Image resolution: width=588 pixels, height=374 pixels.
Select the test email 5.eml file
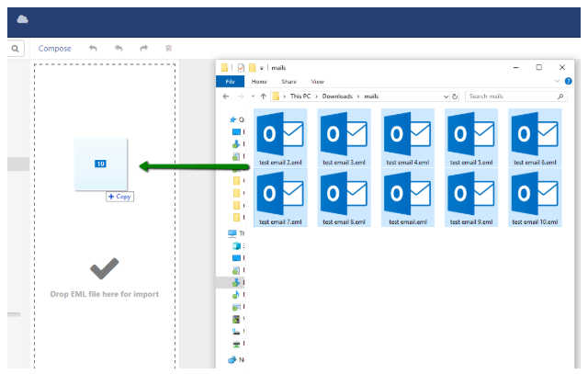(471, 138)
